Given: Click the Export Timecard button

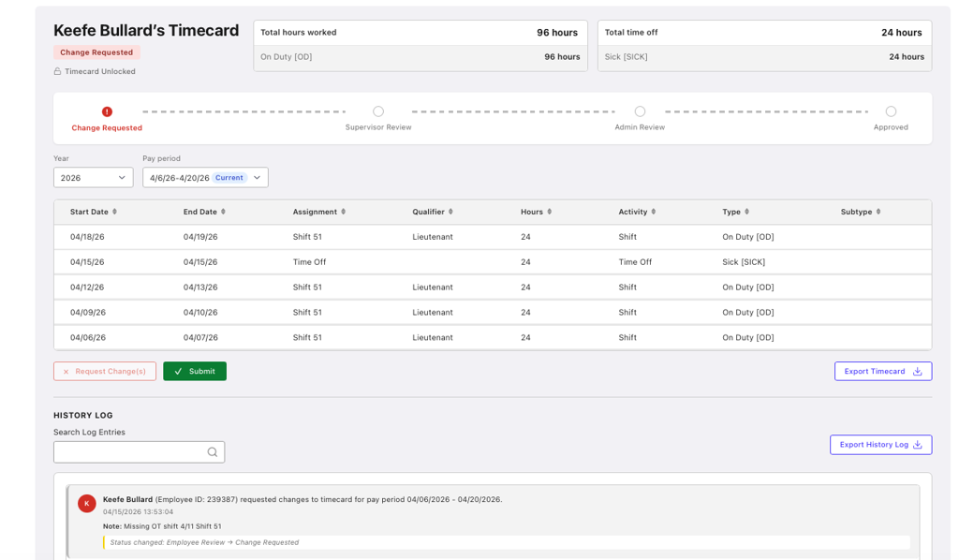Looking at the screenshot, I should click(x=883, y=371).
